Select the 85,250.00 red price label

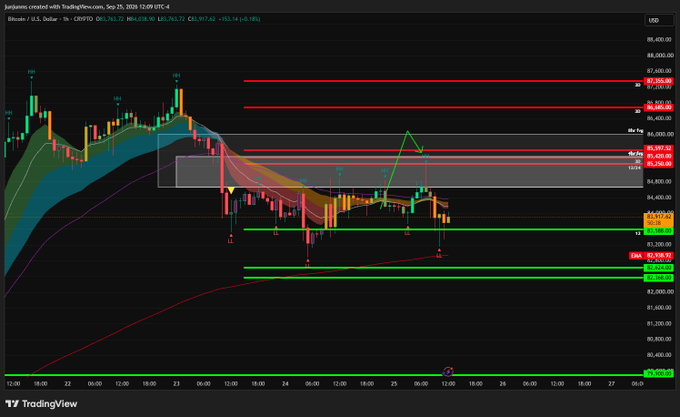(659, 164)
